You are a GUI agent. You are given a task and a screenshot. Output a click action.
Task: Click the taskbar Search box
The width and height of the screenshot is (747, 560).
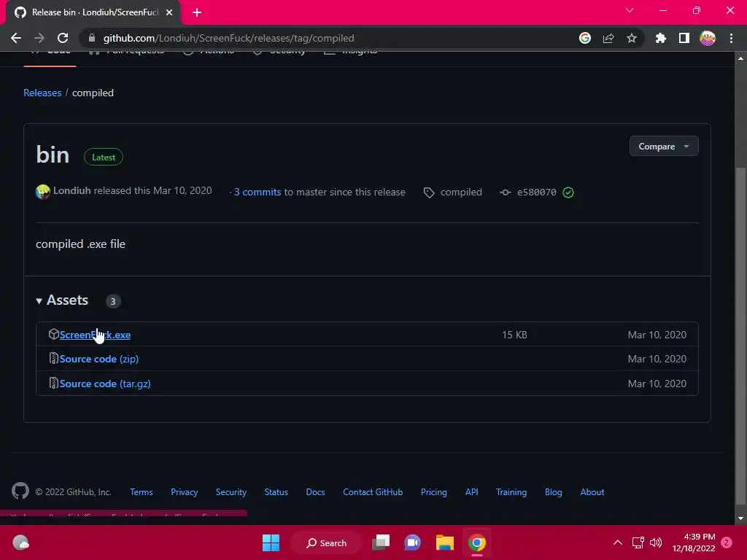click(x=327, y=542)
